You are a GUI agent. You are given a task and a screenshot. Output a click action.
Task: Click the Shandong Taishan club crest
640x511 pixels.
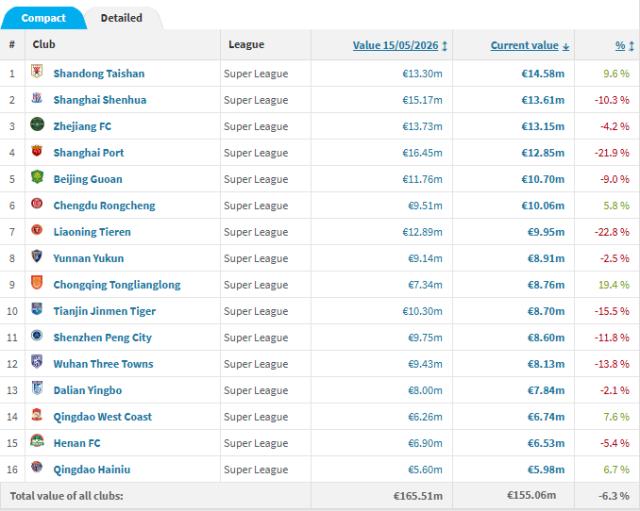click(37, 71)
